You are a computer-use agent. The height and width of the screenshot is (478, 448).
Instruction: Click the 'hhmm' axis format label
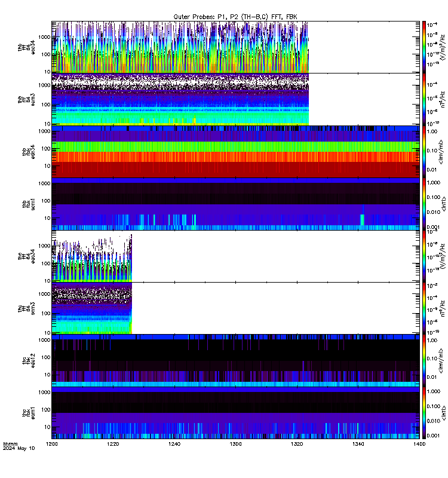(10, 444)
